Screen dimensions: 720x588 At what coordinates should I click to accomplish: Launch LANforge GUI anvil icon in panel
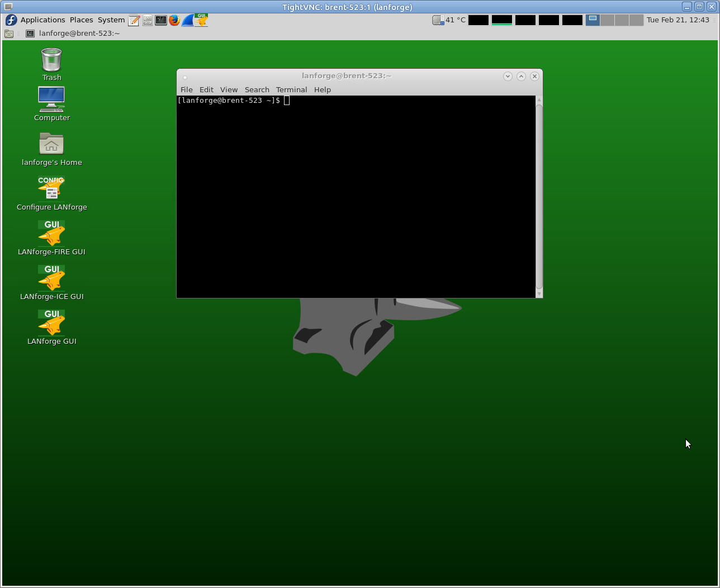pyautogui.click(x=201, y=20)
